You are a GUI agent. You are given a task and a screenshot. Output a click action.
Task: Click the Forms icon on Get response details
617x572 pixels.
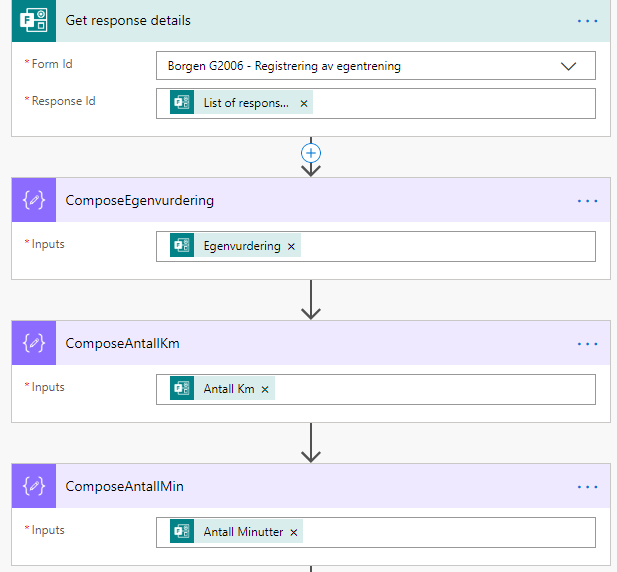click(x=34, y=21)
